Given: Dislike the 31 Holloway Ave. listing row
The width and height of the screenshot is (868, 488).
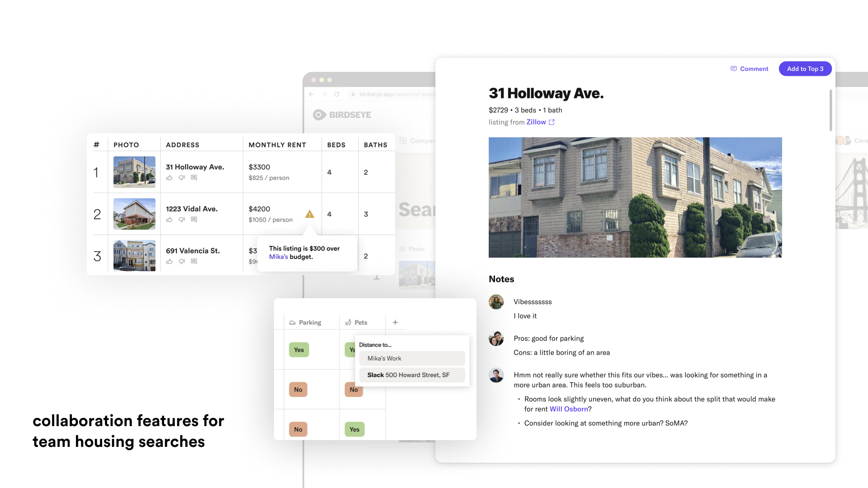Looking at the screenshot, I should click(182, 178).
